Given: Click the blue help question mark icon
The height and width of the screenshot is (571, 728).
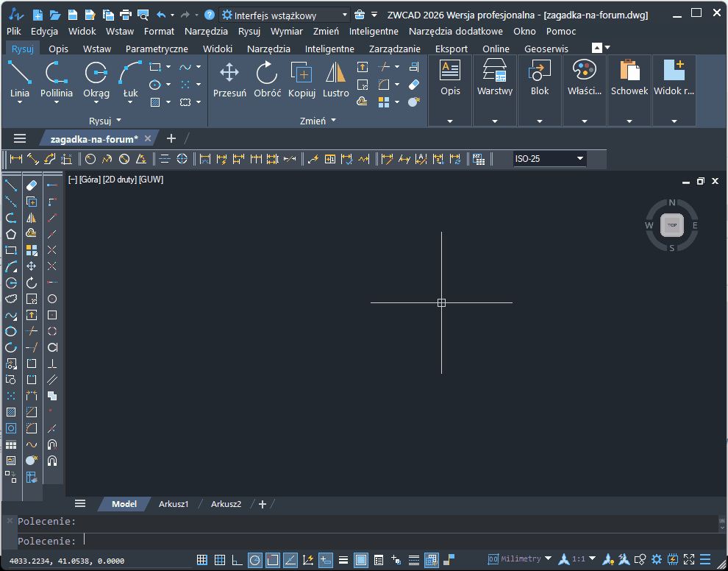Looking at the screenshot, I should point(210,15).
